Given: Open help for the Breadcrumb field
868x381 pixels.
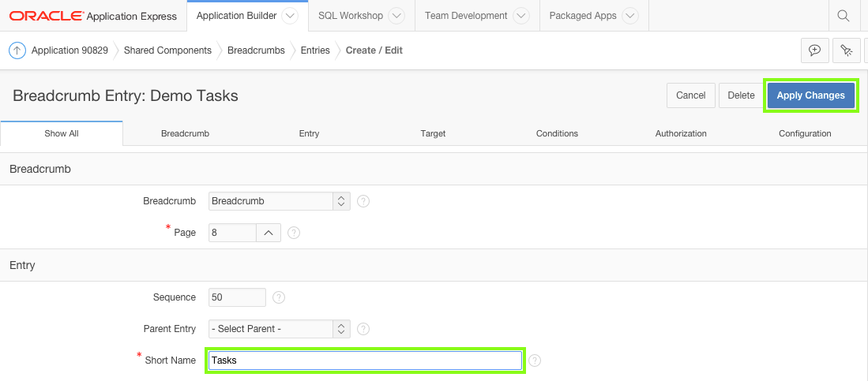Looking at the screenshot, I should [x=363, y=201].
